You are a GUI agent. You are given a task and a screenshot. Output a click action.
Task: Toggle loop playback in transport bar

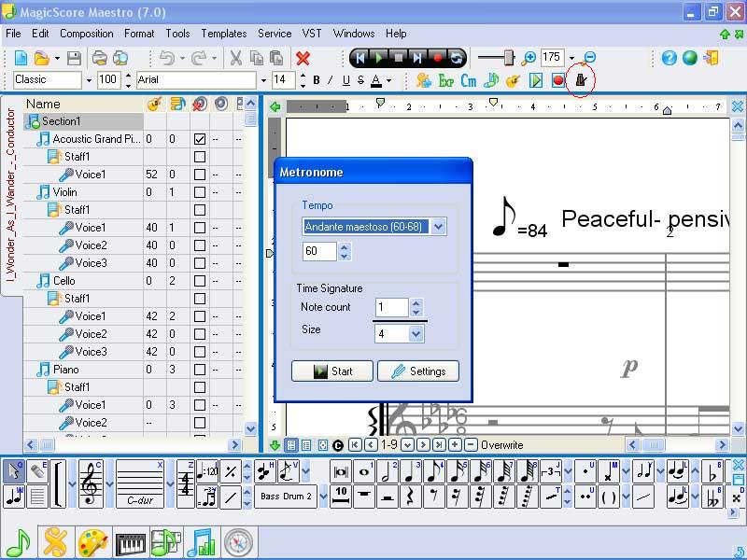pyautogui.click(x=456, y=58)
